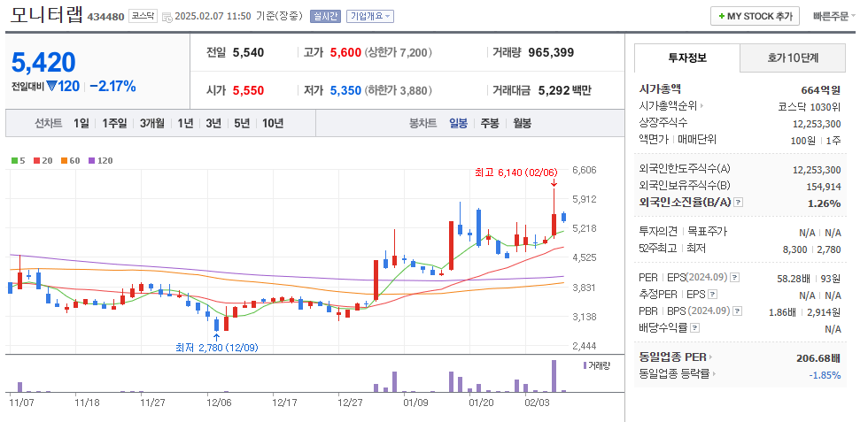The image size is (868, 422).
Task: Click the 시가 value 5,550
Action: coord(248,90)
